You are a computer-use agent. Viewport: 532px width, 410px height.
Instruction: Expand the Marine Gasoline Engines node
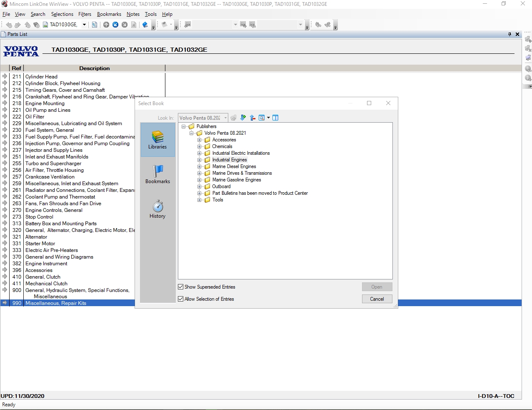click(200, 180)
